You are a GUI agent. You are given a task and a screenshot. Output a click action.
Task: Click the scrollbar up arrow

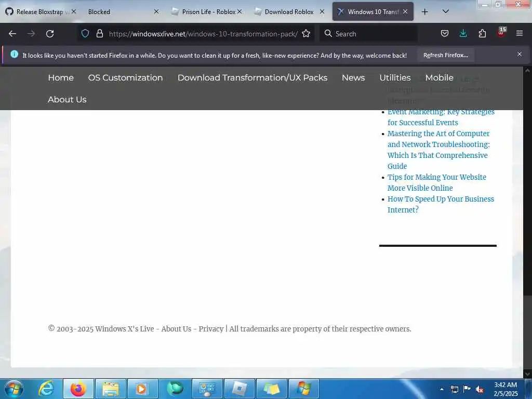(527, 71)
